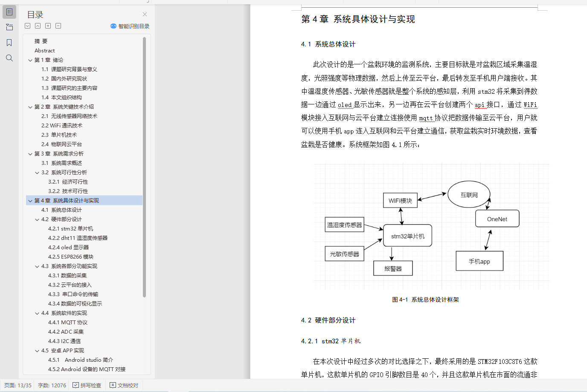587x392 pixels.
Task: Click the minus demote-level outline icon
Action: pyautogui.click(x=58, y=26)
